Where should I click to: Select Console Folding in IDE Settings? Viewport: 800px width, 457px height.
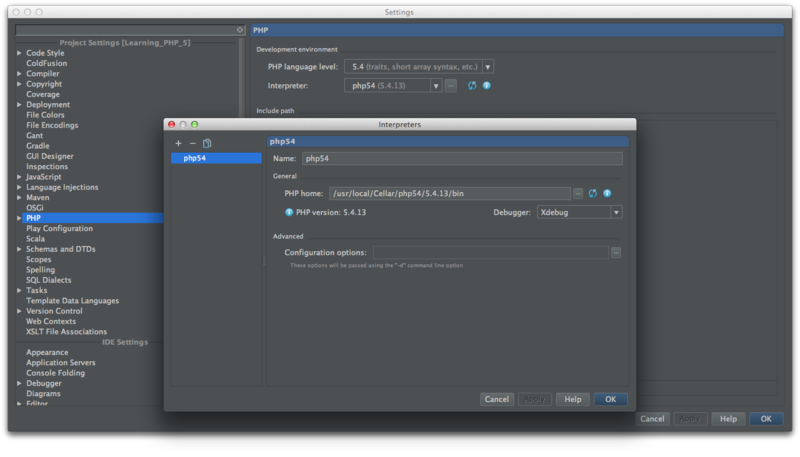[56, 373]
